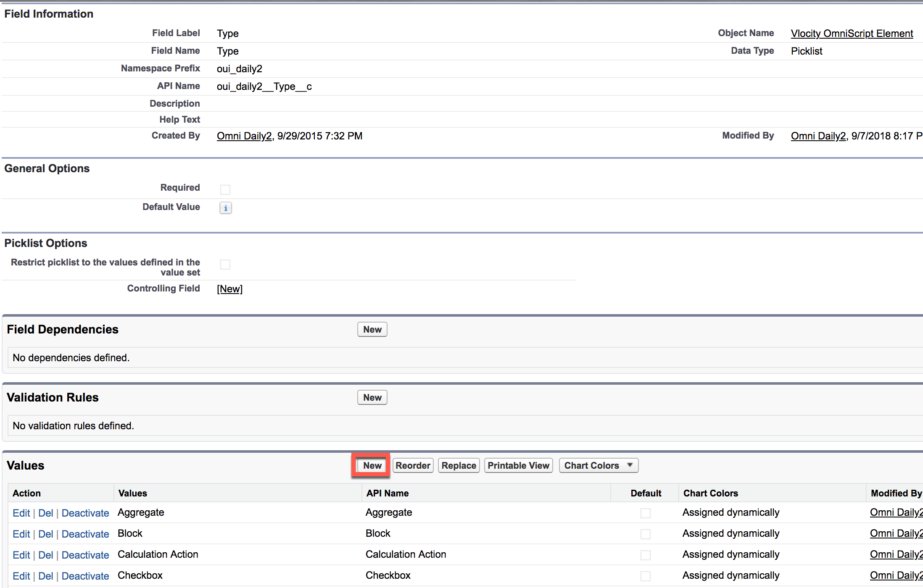Click the Reorder button
Image resolution: width=923 pixels, height=588 pixels.
click(x=412, y=465)
